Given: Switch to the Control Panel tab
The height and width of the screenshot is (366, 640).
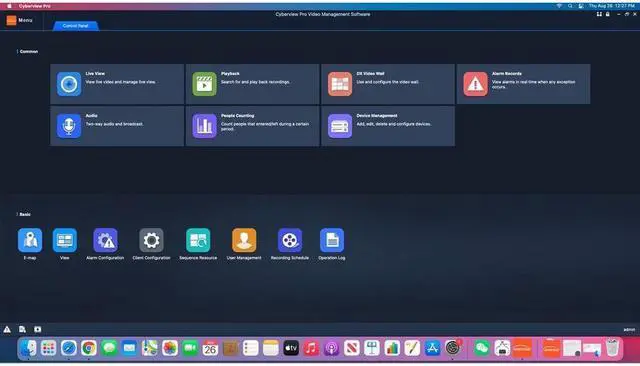Looking at the screenshot, I should point(76,26).
